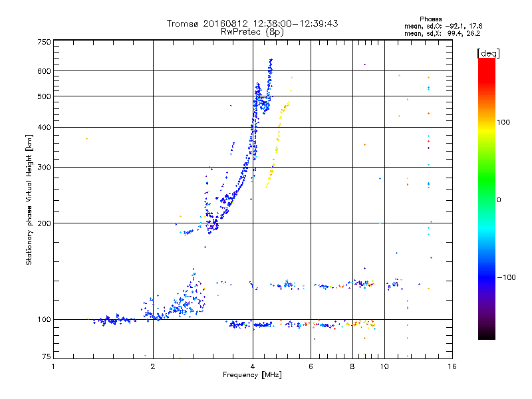
Task: Click the 'mean, sd,O: -92.1, 17.8' statistics line
Action: pos(443,26)
